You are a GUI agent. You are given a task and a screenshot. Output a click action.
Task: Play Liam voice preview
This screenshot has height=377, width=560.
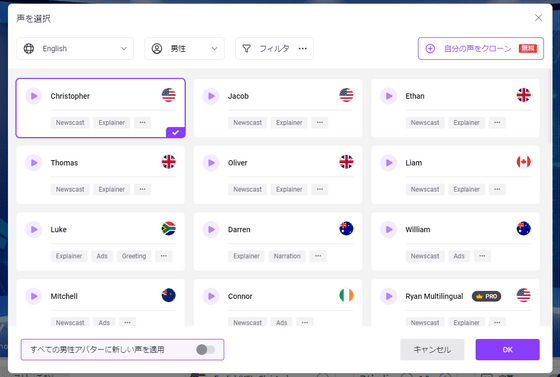(x=389, y=163)
